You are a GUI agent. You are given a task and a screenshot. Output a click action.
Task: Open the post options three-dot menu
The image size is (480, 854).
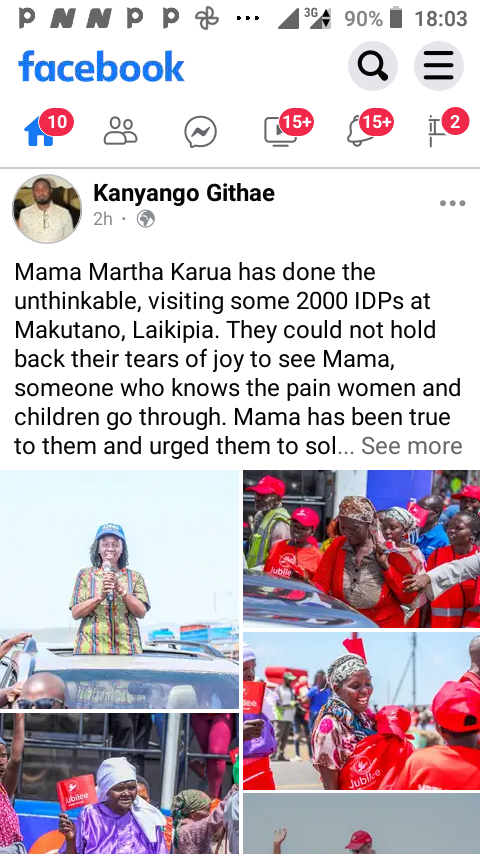[453, 203]
